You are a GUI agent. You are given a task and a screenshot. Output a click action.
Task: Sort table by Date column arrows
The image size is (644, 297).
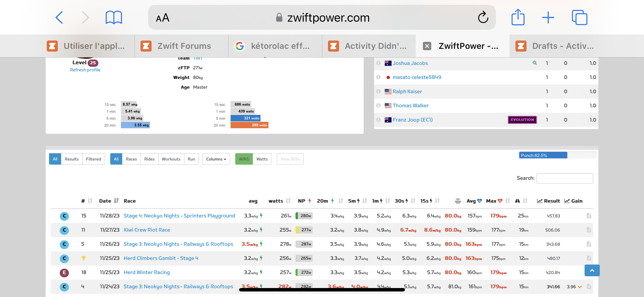pyautogui.click(x=116, y=201)
